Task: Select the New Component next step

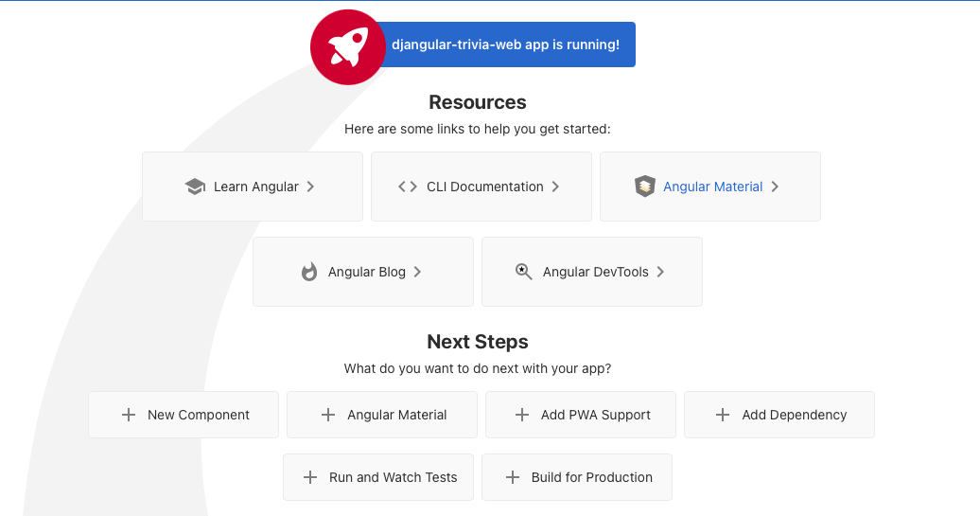Action: coord(184,415)
